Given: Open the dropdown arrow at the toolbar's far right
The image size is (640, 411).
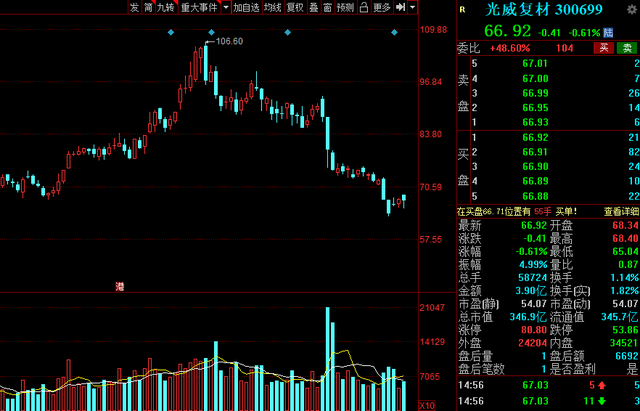Looking at the screenshot, I should pyautogui.click(x=413, y=7).
